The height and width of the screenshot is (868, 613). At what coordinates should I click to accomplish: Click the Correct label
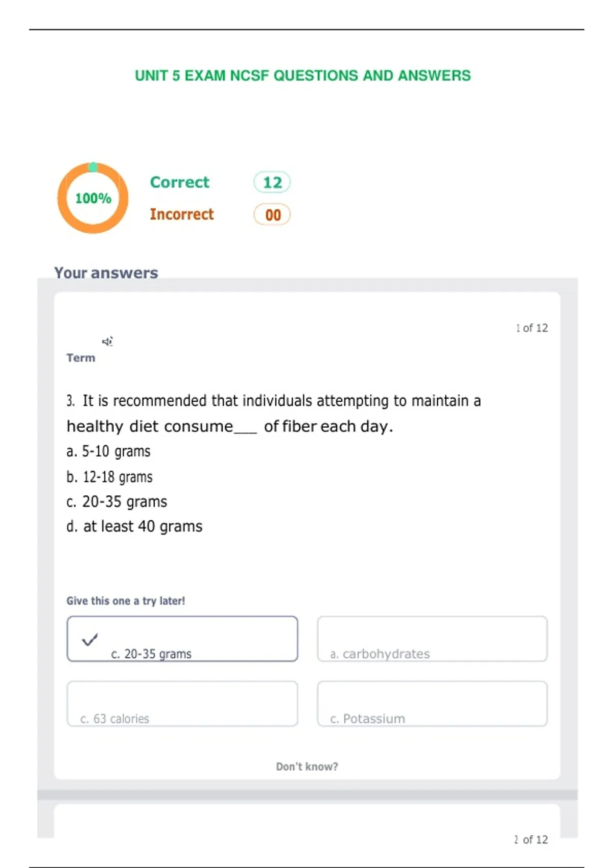[x=180, y=182]
